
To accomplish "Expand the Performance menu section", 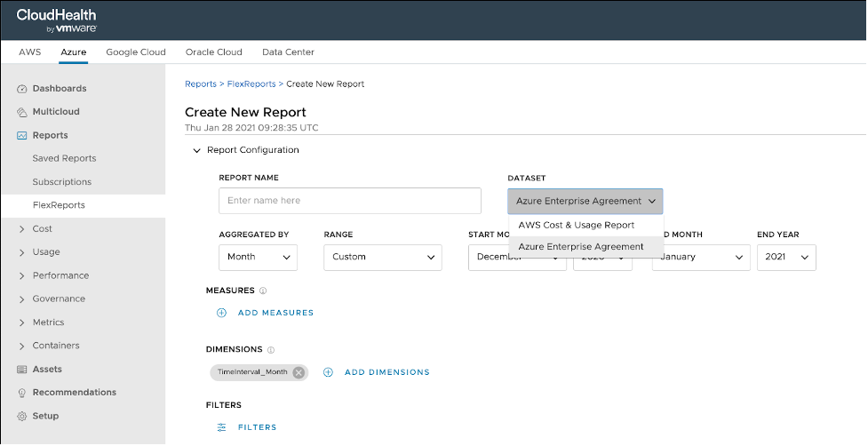I will point(21,276).
